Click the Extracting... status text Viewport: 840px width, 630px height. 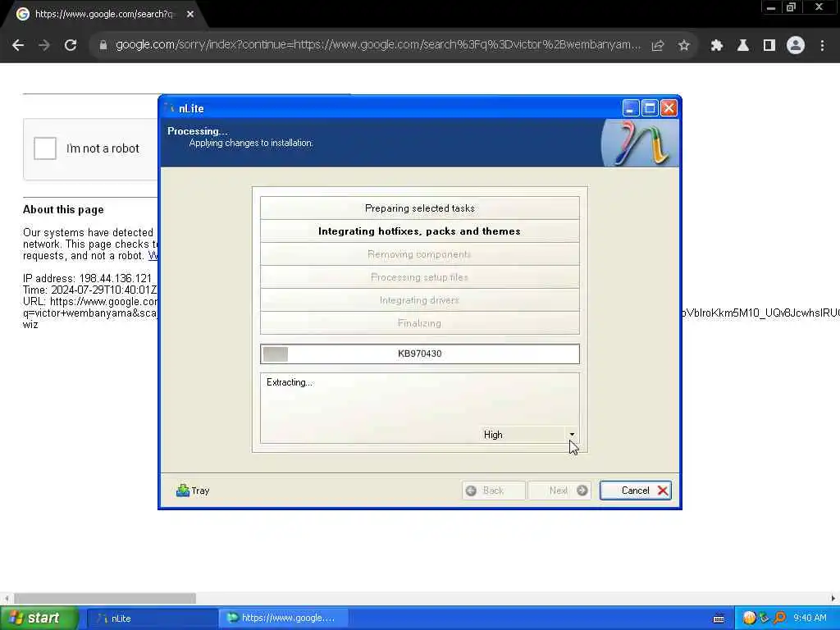click(290, 382)
